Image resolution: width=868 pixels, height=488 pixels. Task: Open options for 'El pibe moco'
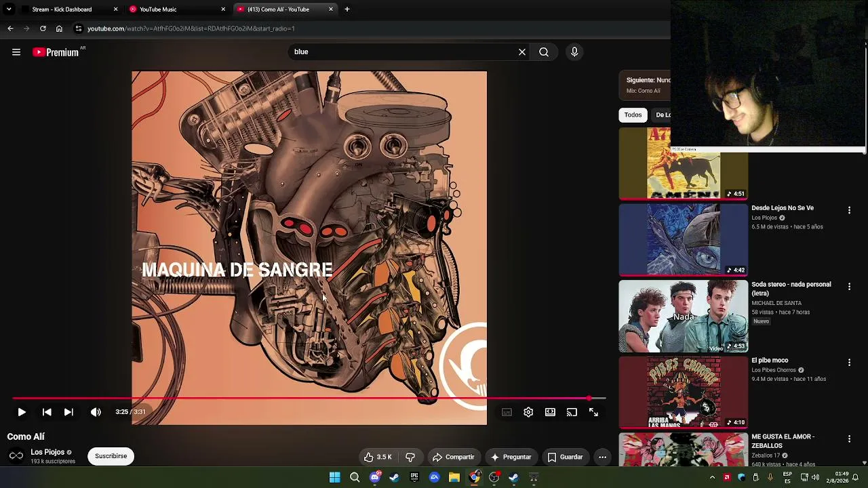(849, 363)
